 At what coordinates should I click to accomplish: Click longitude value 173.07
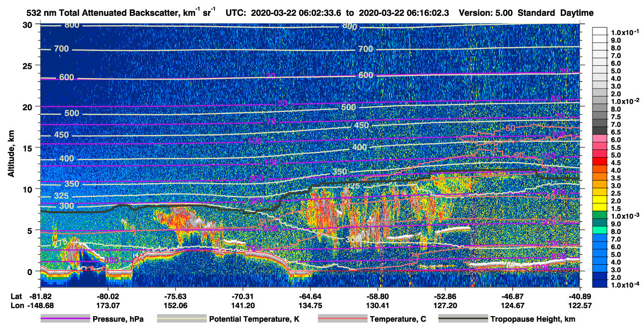(107, 305)
